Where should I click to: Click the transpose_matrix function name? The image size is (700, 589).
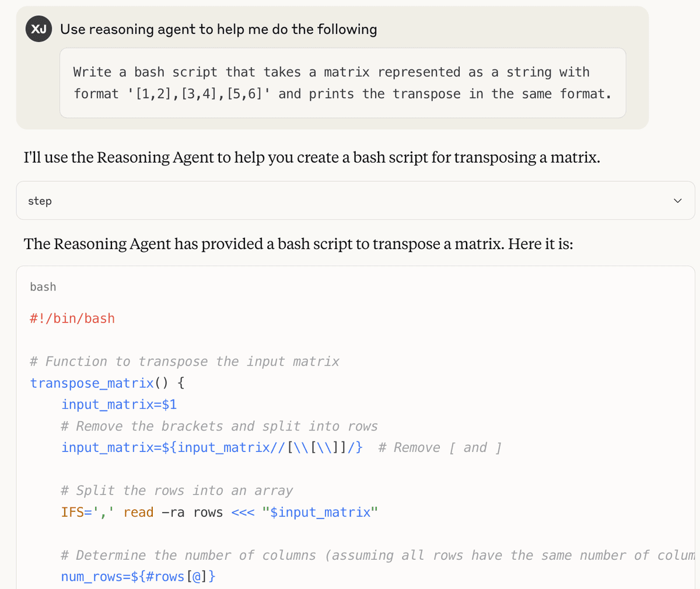click(x=92, y=383)
